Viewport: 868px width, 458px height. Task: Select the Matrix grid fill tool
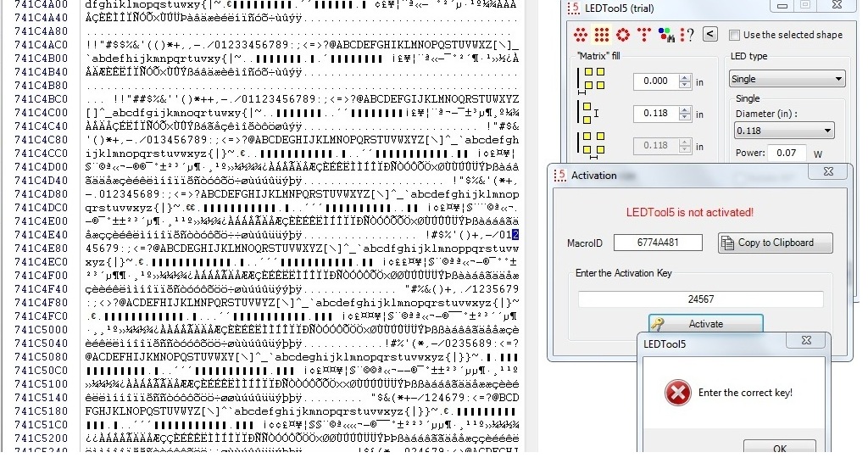tap(602, 35)
